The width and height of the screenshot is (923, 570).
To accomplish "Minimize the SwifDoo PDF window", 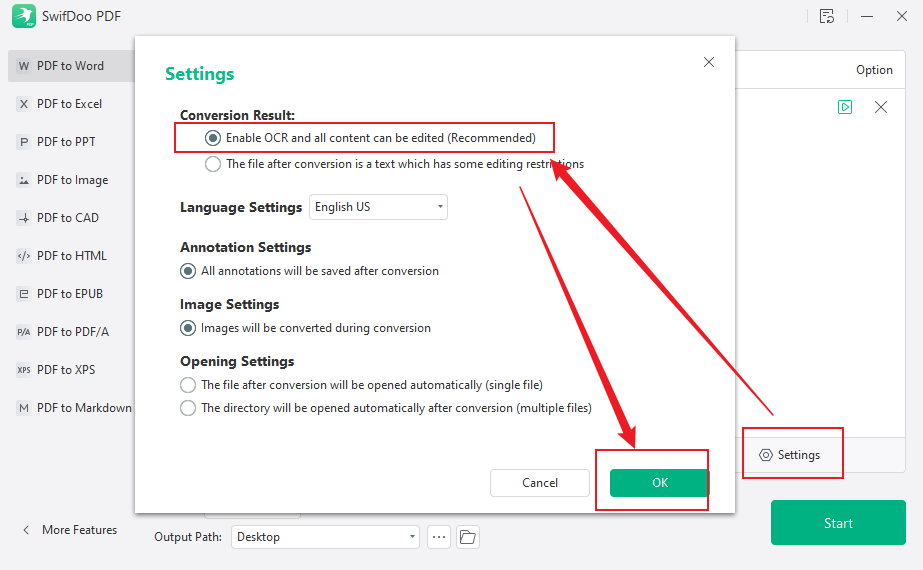I will coord(866,16).
